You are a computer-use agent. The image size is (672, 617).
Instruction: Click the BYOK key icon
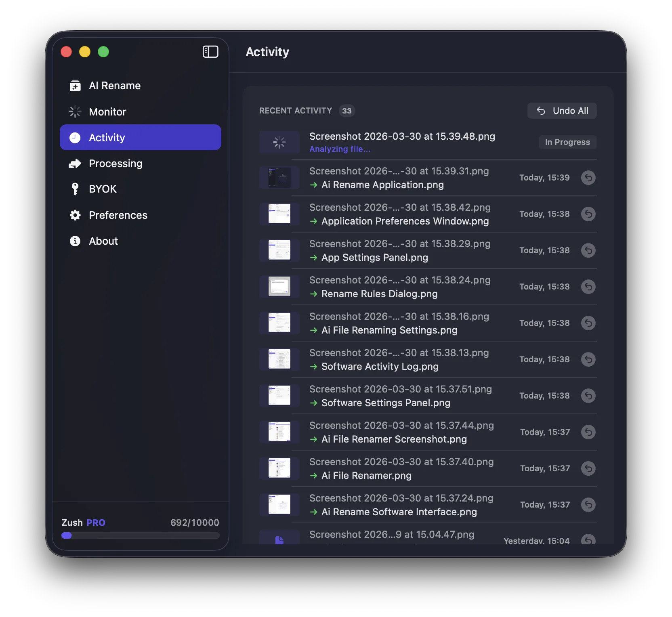click(75, 189)
